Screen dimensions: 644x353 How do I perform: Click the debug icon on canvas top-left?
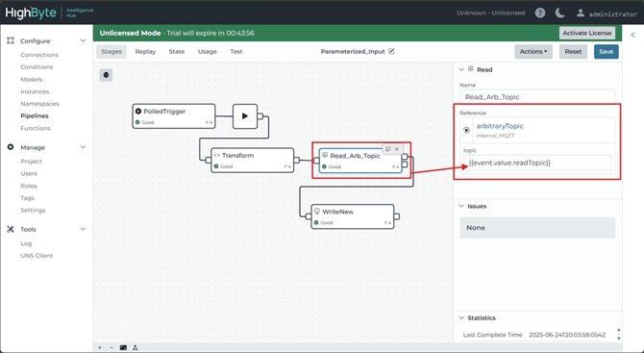(x=106, y=75)
